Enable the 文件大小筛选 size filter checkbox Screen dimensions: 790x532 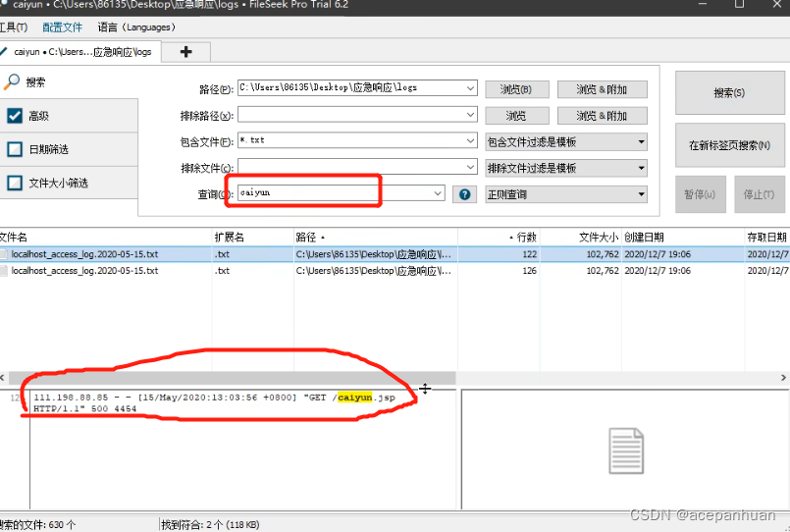pyautogui.click(x=15, y=183)
